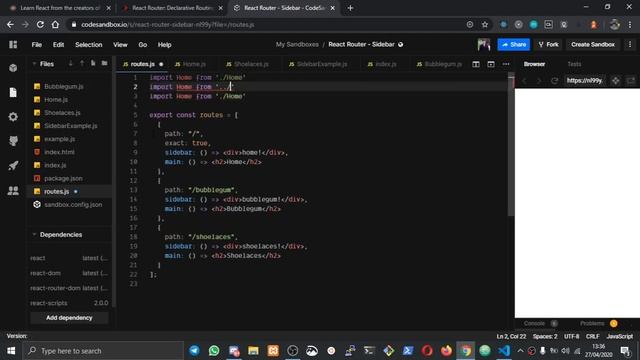Open the Go menu
Image resolution: width=640 pixels, height=360 pixels.
click(142, 44)
